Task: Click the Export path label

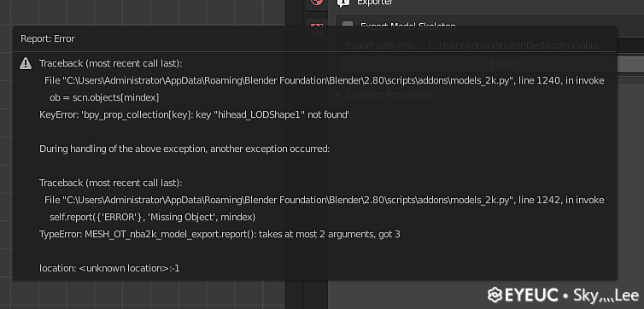Action: click(x=383, y=45)
